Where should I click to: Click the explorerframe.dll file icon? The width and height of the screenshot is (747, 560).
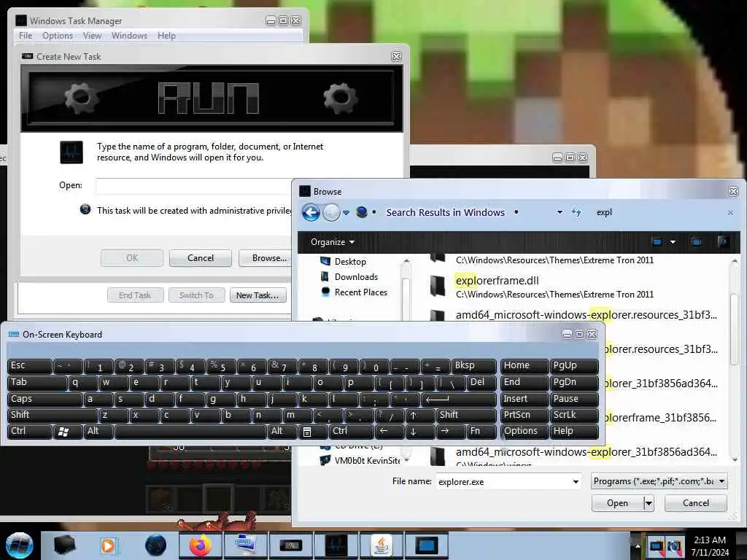438,286
